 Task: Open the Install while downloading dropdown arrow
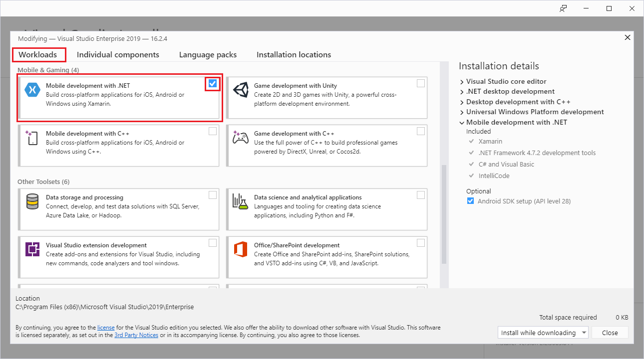583,333
